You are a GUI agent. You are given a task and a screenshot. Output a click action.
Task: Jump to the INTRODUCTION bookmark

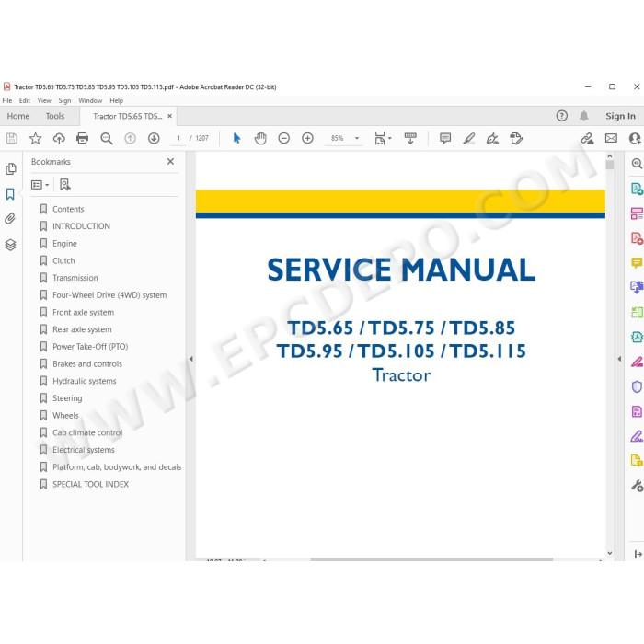tap(81, 226)
